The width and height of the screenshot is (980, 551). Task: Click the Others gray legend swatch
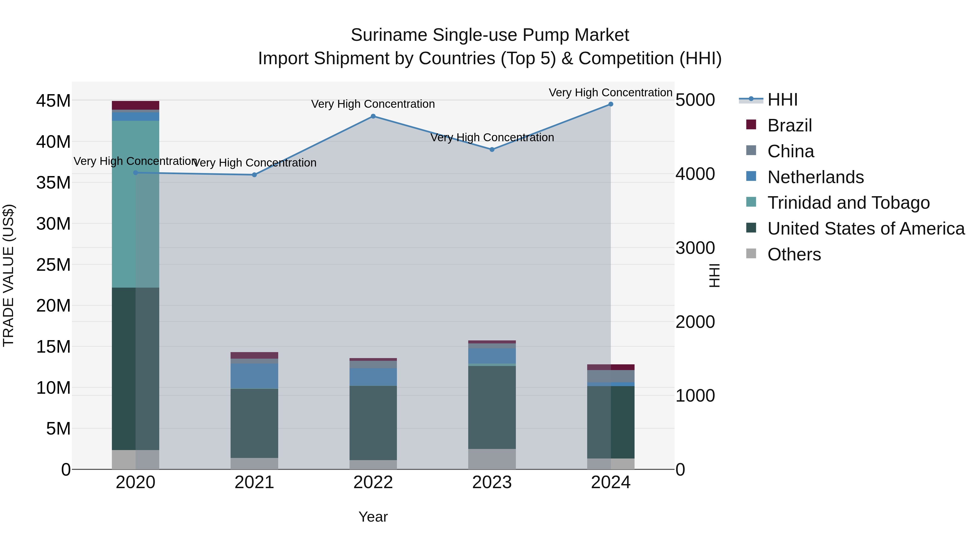(x=751, y=253)
